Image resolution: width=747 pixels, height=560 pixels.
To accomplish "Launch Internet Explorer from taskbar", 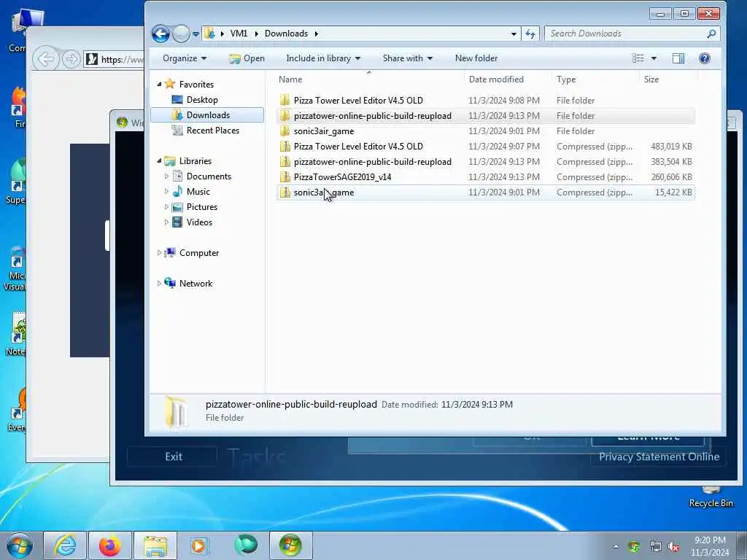I will click(65, 545).
